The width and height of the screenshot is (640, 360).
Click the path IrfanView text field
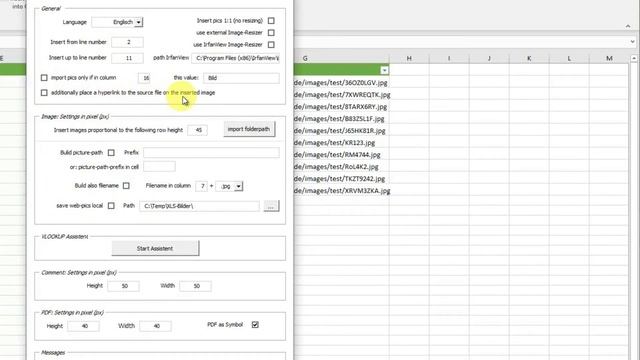[236, 58]
